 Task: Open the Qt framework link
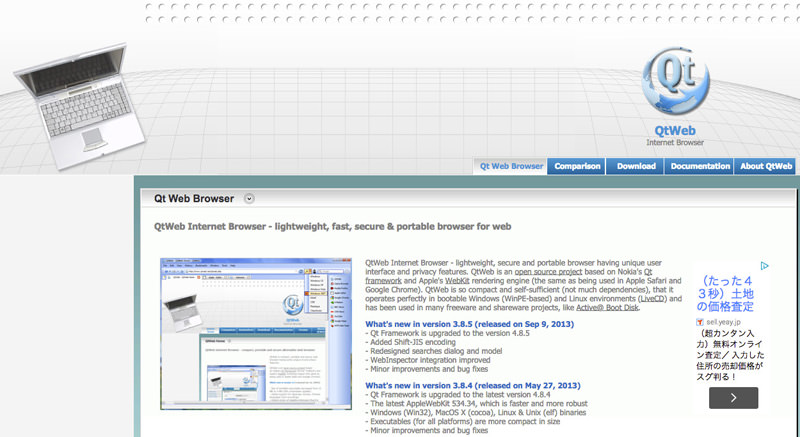coord(384,280)
